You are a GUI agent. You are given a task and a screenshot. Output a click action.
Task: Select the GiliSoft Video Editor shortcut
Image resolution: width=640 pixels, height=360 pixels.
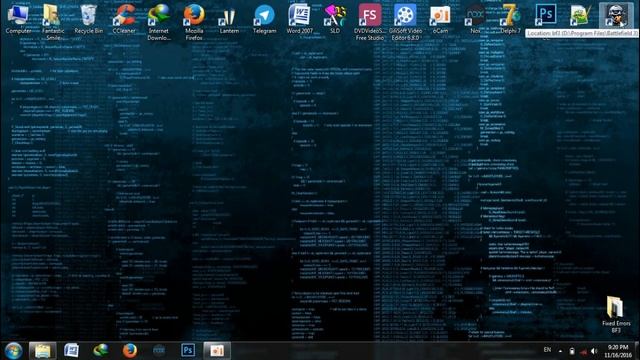click(405, 21)
